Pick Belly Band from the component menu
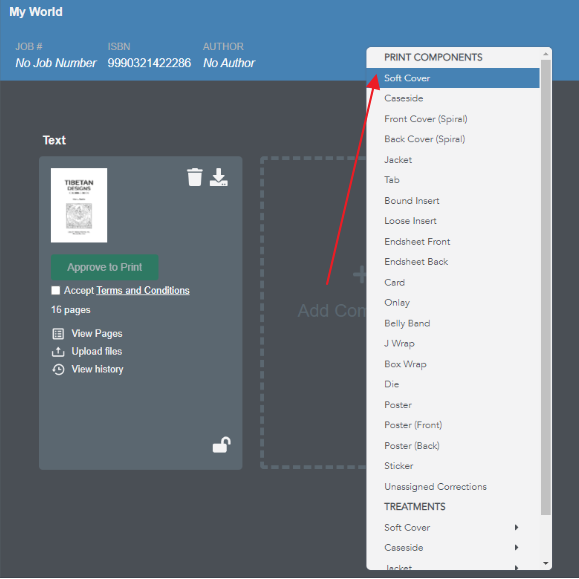The height and width of the screenshot is (579, 579). coord(453,323)
